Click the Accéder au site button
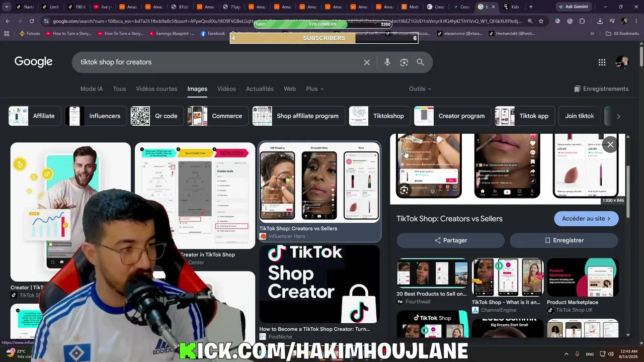 point(586,219)
